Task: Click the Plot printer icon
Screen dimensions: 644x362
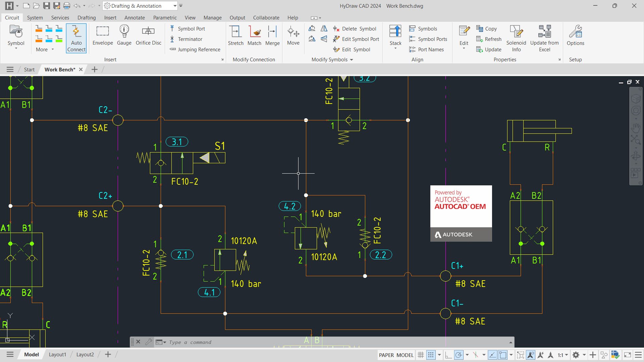Action: [67, 6]
